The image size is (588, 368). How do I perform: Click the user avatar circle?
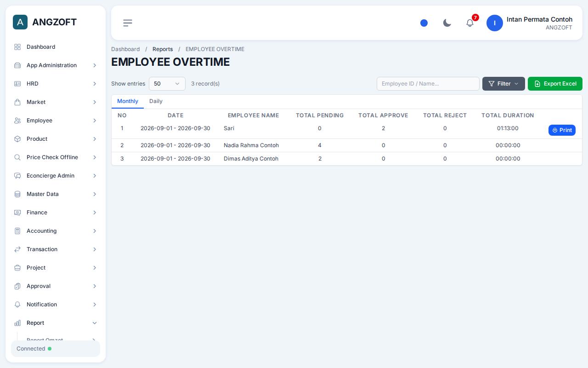pyautogui.click(x=495, y=23)
